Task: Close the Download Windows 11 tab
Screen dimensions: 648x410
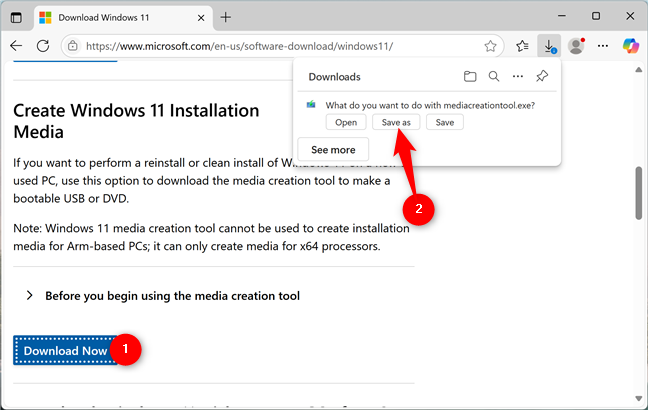Action: point(201,18)
